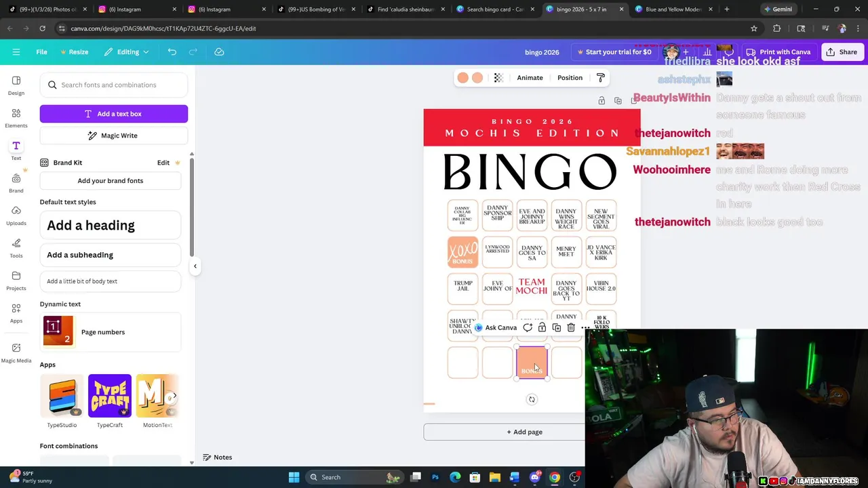Edit the Brand Kit
Viewport: 868px width, 488px height.
point(163,163)
